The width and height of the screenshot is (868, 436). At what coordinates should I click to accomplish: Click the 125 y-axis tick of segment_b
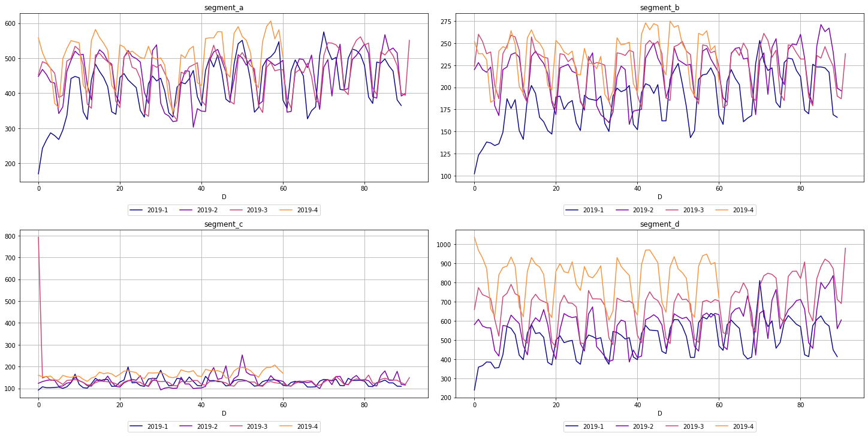(x=445, y=154)
